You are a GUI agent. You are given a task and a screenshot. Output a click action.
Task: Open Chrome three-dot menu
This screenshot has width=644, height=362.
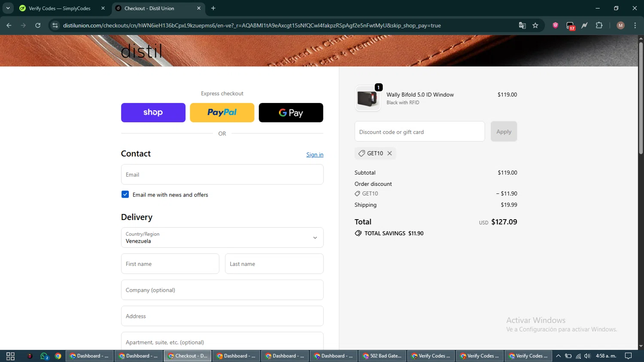tap(635, 25)
